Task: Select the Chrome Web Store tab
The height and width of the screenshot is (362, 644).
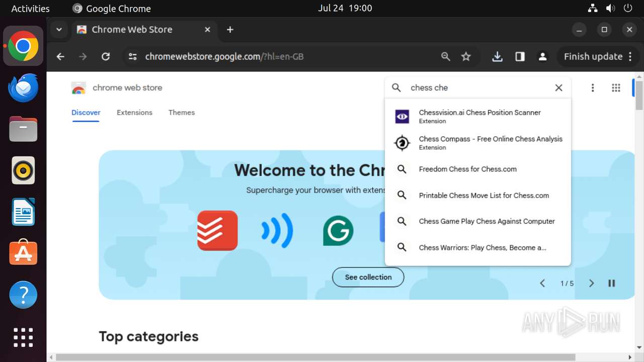Action: (145, 30)
